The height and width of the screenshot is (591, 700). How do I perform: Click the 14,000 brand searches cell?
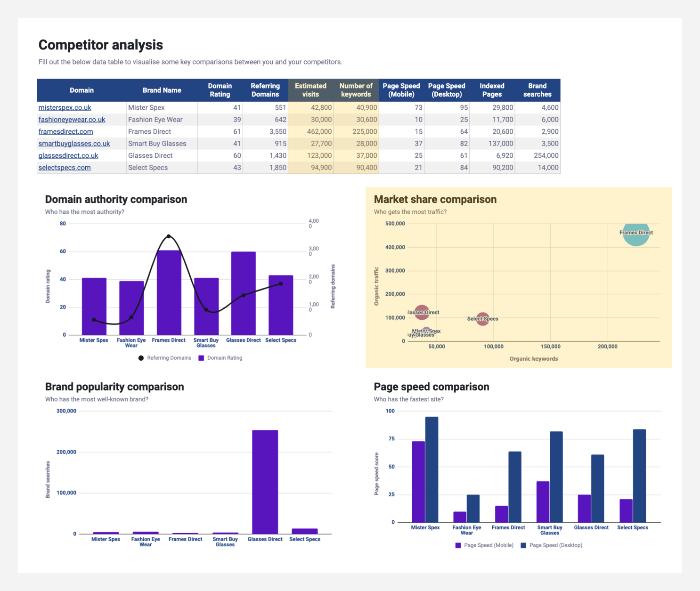pyautogui.click(x=537, y=168)
